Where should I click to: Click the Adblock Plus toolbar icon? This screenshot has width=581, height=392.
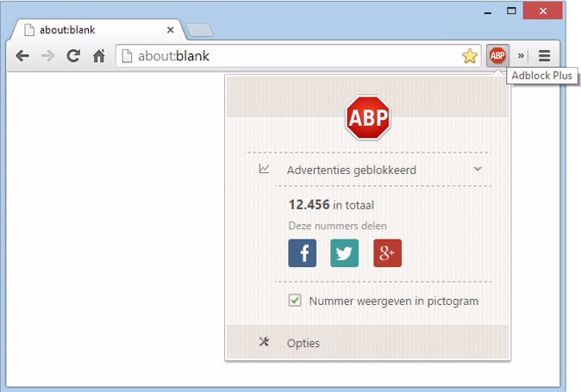(497, 55)
